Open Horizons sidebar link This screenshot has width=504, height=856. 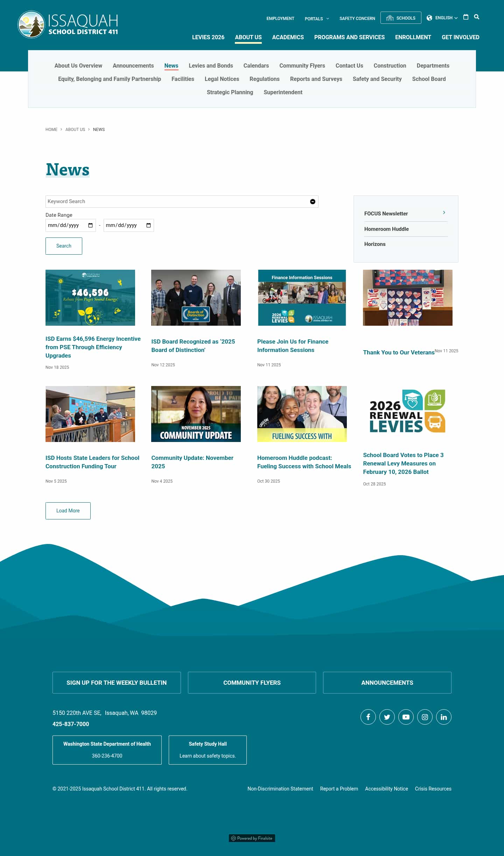375,244
